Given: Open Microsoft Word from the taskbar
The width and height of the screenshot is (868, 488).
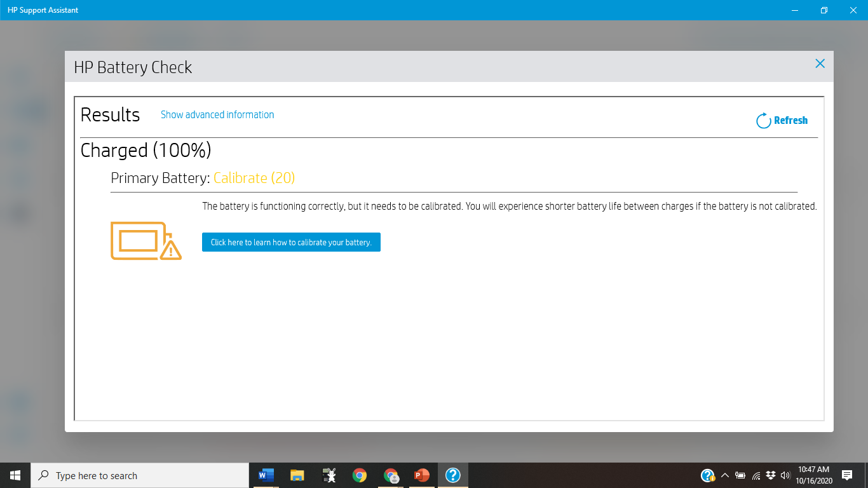Looking at the screenshot, I should coord(266,475).
